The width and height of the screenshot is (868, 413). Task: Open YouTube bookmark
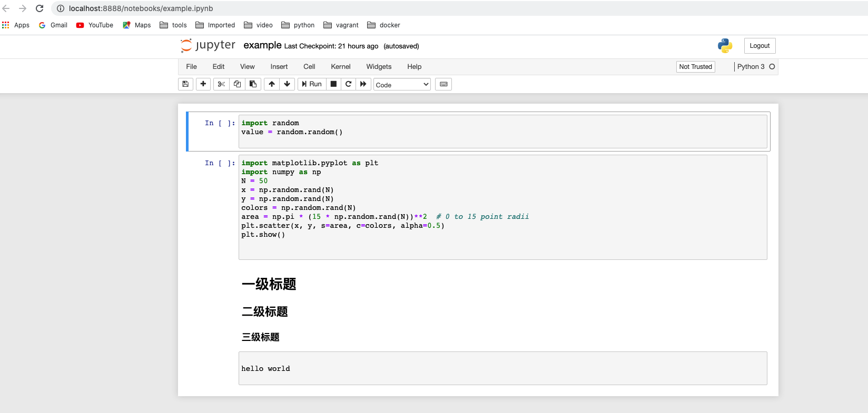pyautogui.click(x=95, y=25)
